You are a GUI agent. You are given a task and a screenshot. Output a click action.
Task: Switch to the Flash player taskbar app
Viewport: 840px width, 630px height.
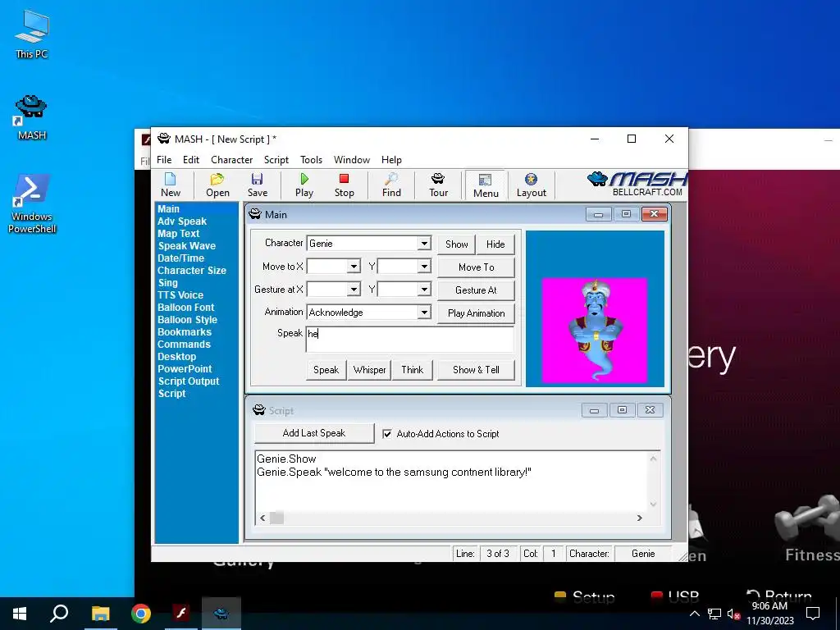(181, 614)
